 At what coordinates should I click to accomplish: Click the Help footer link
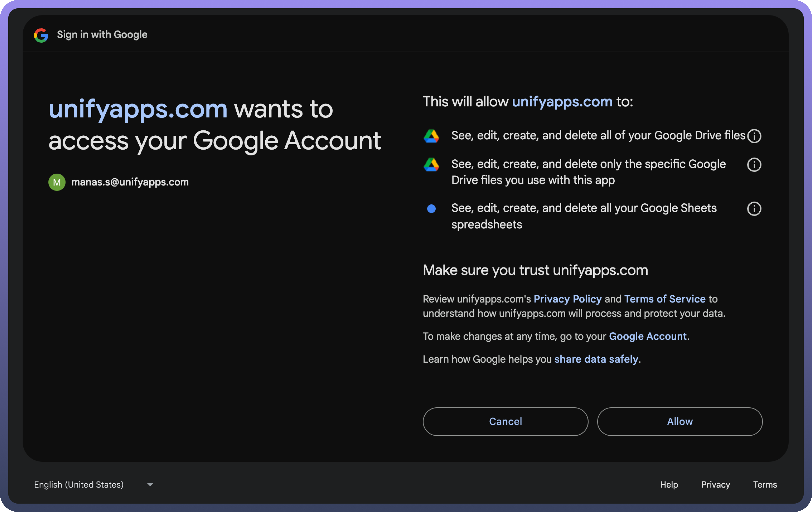coord(669,484)
